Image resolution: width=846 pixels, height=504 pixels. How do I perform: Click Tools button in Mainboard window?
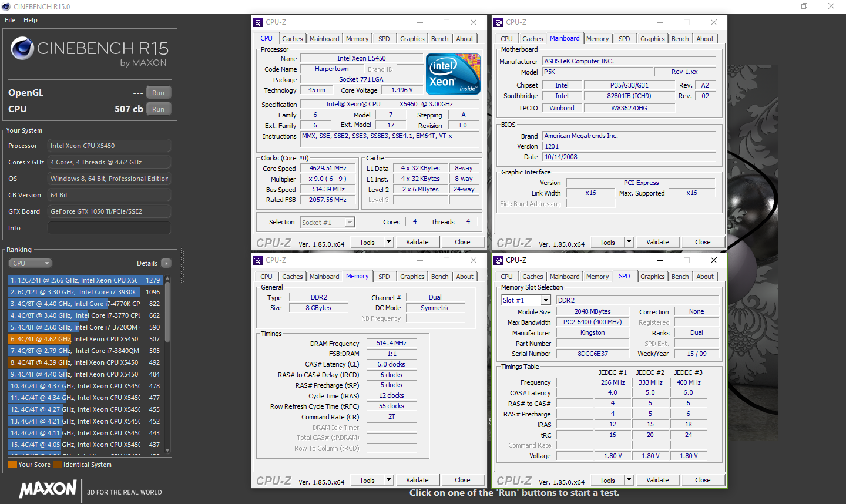click(607, 242)
